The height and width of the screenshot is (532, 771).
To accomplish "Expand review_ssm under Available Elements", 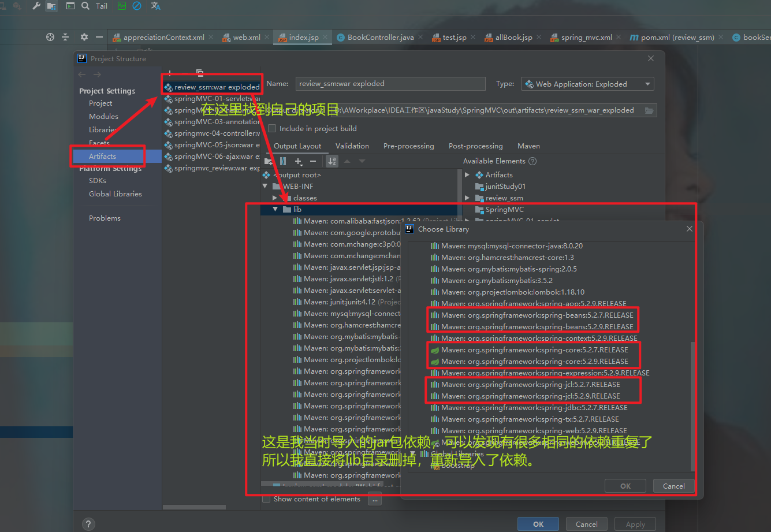I will [x=467, y=198].
